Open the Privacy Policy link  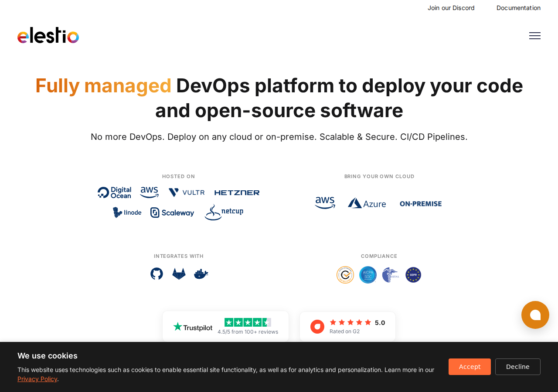tap(37, 379)
